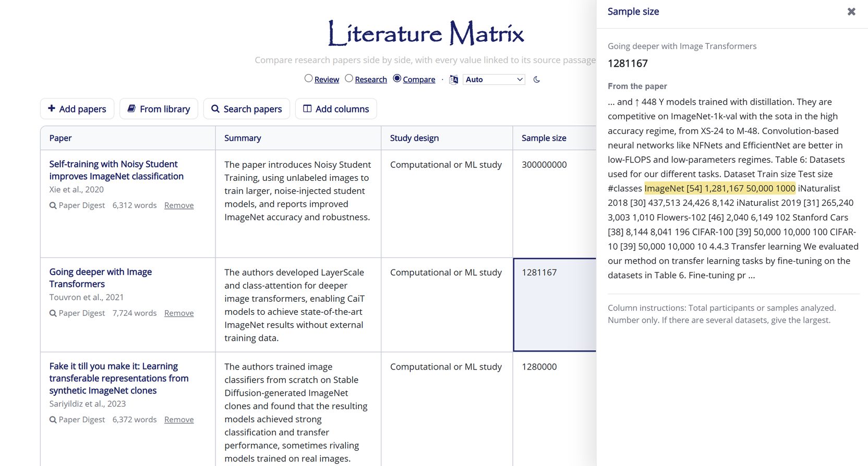Image resolution: width=868 pixels, height=466 pixels.
Task: Select the Review mode radio button
Action: 309,78
